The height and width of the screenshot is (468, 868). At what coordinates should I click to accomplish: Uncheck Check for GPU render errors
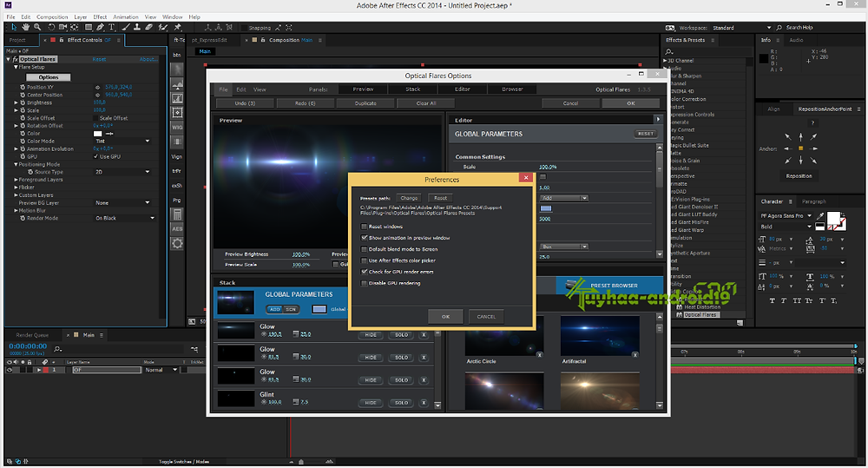point(364,272)
